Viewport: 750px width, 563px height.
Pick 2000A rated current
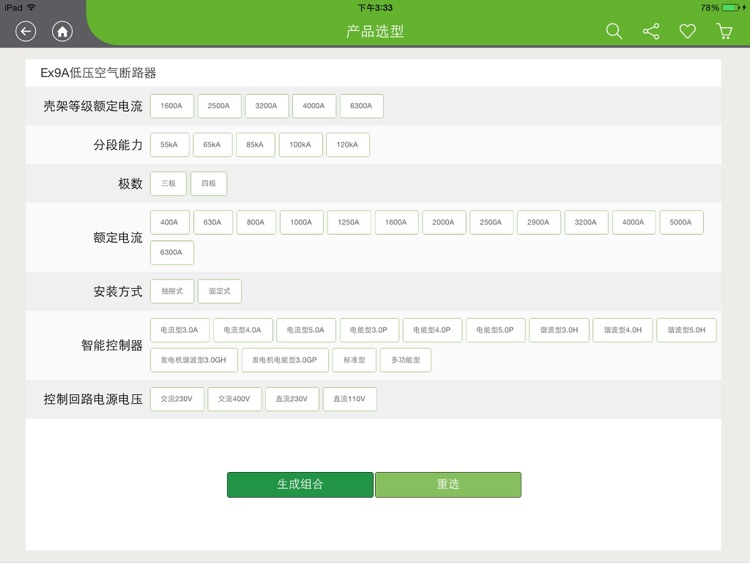click(444, 222)
